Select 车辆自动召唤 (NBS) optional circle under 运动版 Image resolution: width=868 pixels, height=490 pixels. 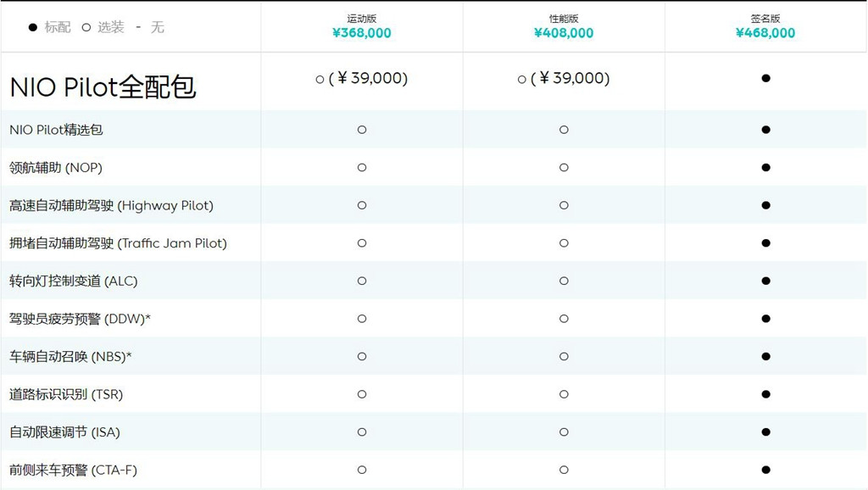tap(361, 357)
